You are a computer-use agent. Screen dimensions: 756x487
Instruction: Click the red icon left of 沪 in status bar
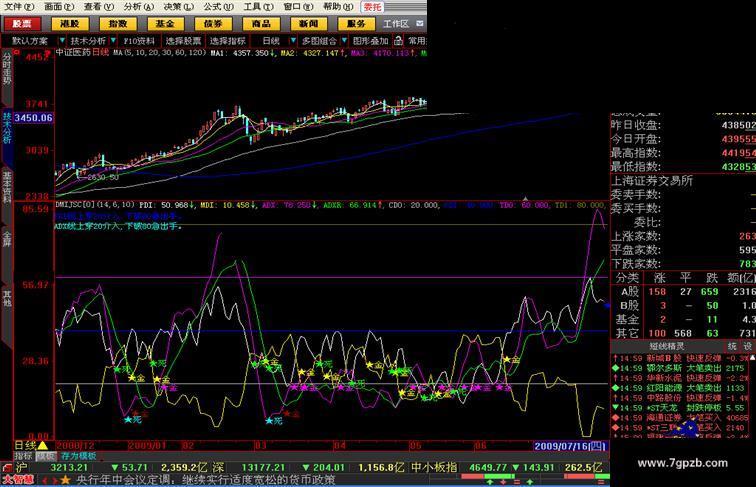(x=7, y=467)
